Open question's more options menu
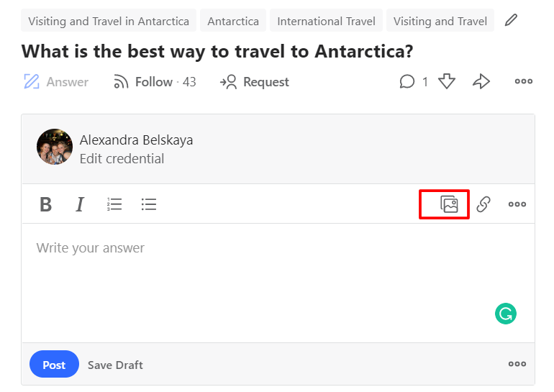The image size is (554, 392). [524, 82]
